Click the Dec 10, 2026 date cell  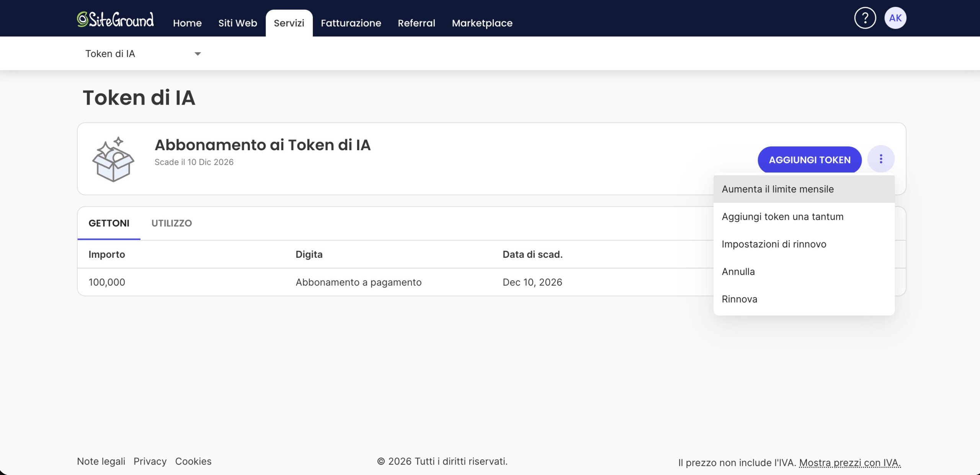532,282
